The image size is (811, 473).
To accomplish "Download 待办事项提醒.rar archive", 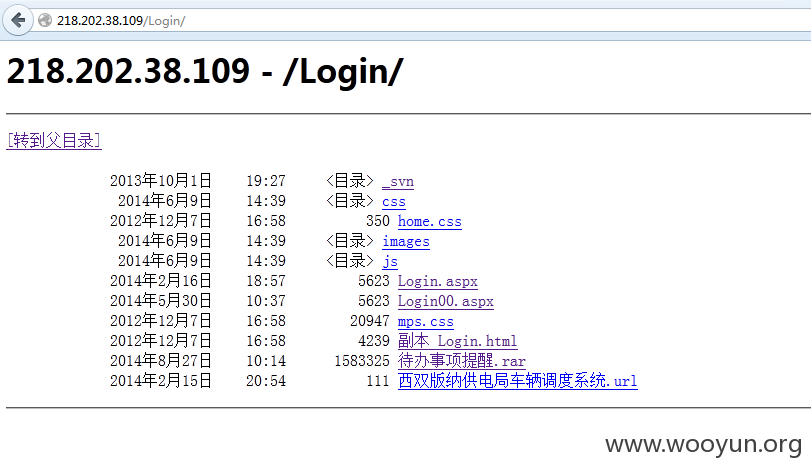I will tap(461, 361).
